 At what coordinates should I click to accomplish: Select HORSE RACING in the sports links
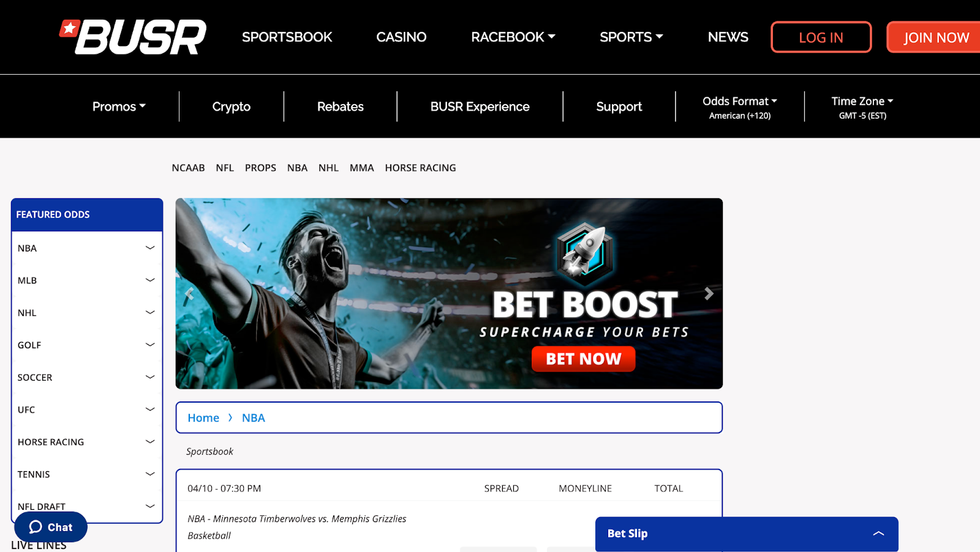pos(420,168)
